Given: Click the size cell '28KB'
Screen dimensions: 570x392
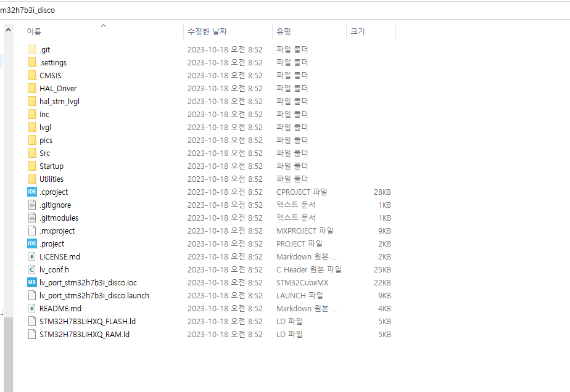Looking at the screenshot, I should pos(382,192).
